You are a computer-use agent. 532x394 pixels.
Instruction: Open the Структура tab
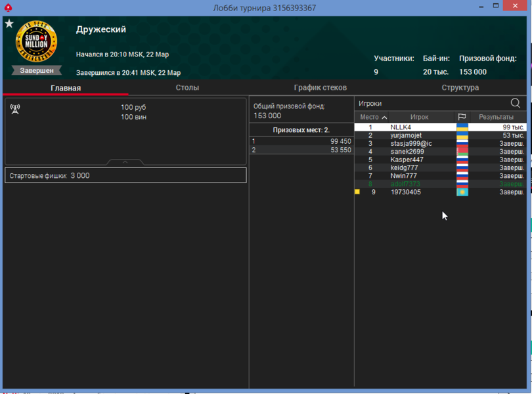(460, 87)
